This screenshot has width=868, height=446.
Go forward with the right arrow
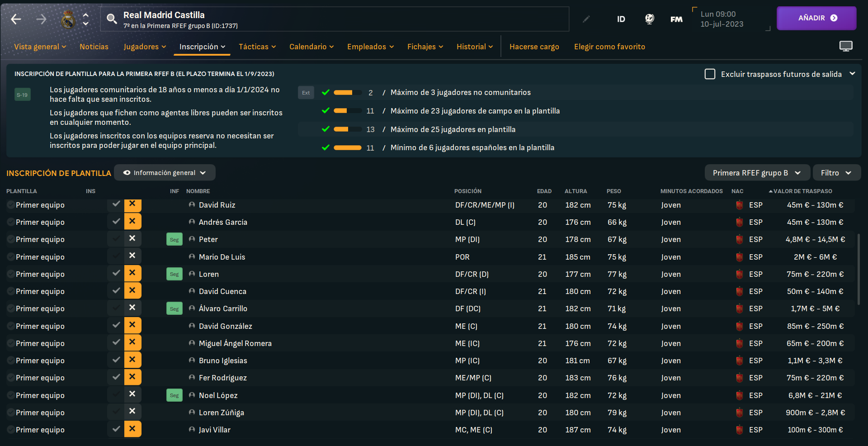41,19
